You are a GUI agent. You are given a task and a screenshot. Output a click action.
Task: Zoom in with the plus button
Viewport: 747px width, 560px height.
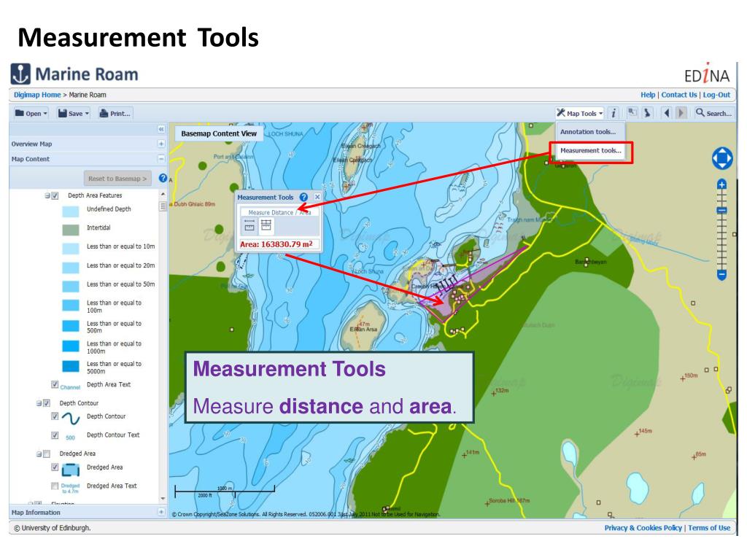coord(721,184)
